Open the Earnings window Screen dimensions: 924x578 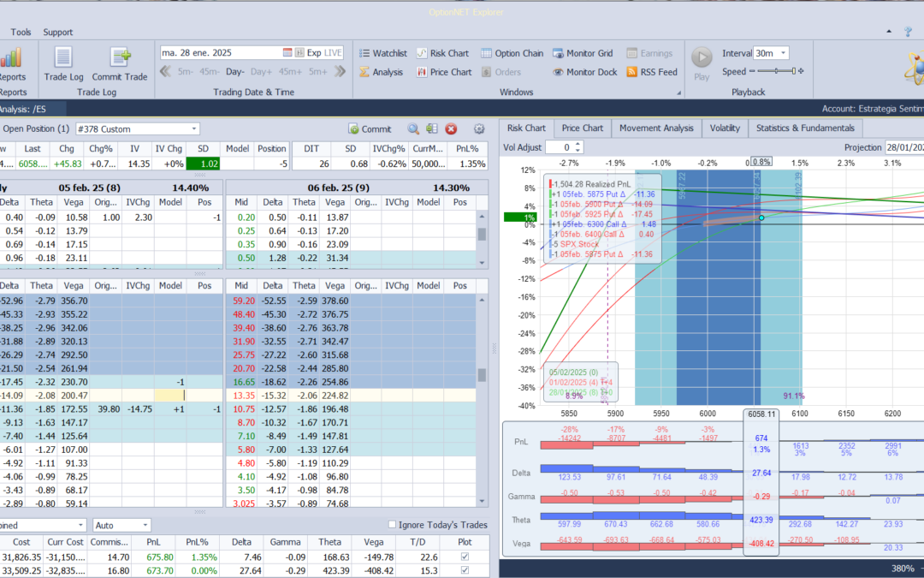(x=649, y=53)
